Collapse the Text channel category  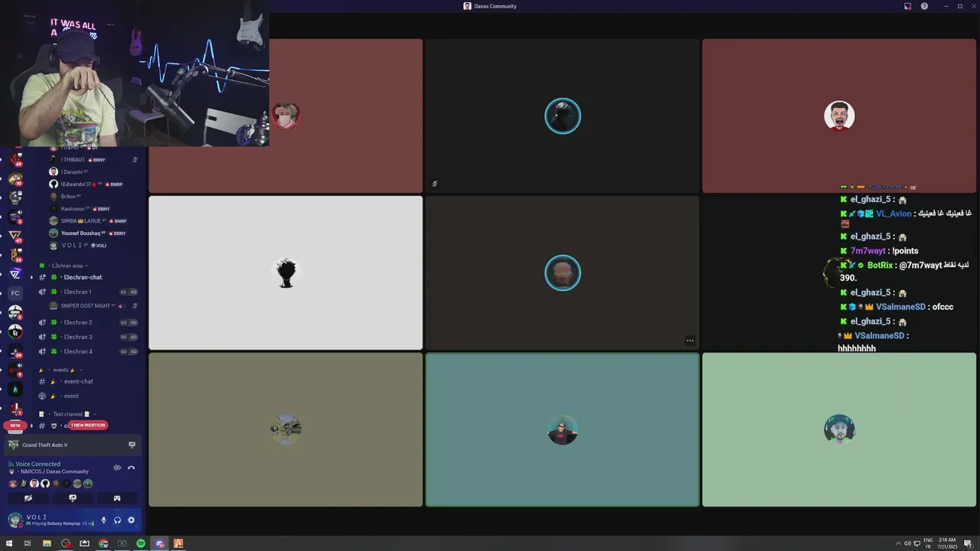tap(69, 414)
